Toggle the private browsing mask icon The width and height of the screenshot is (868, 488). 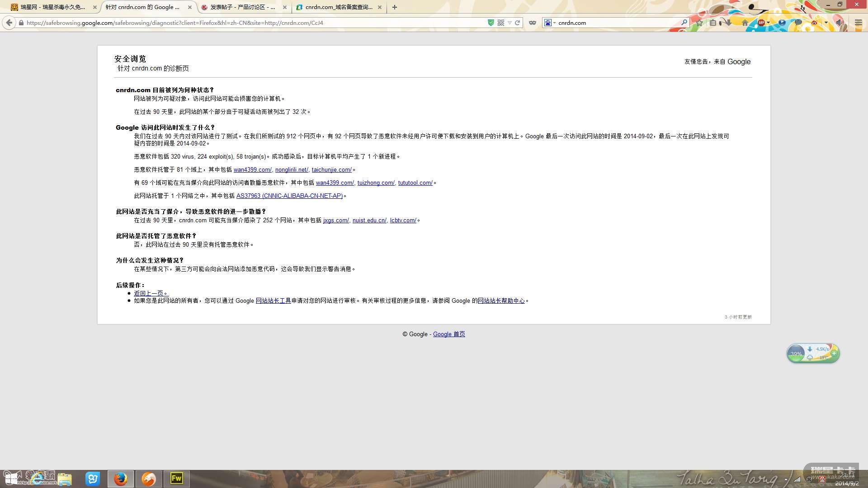(x=533, y=23)
